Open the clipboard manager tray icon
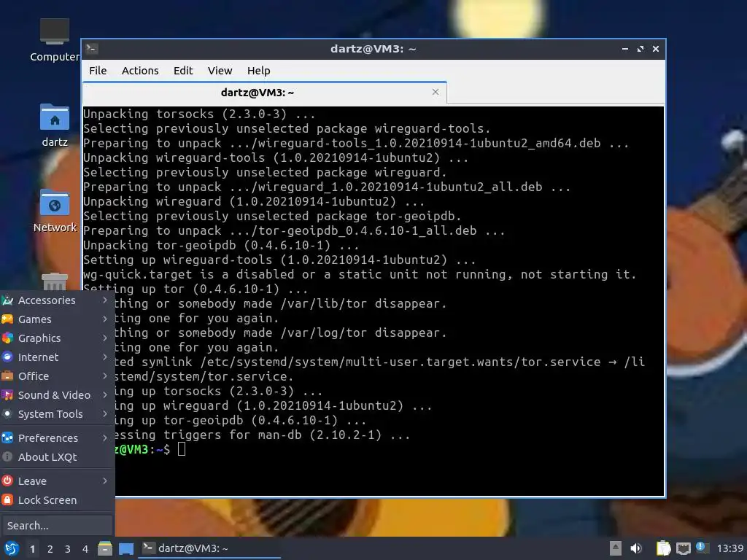Screen dimensions: 747x560 (x=663, y=548)
